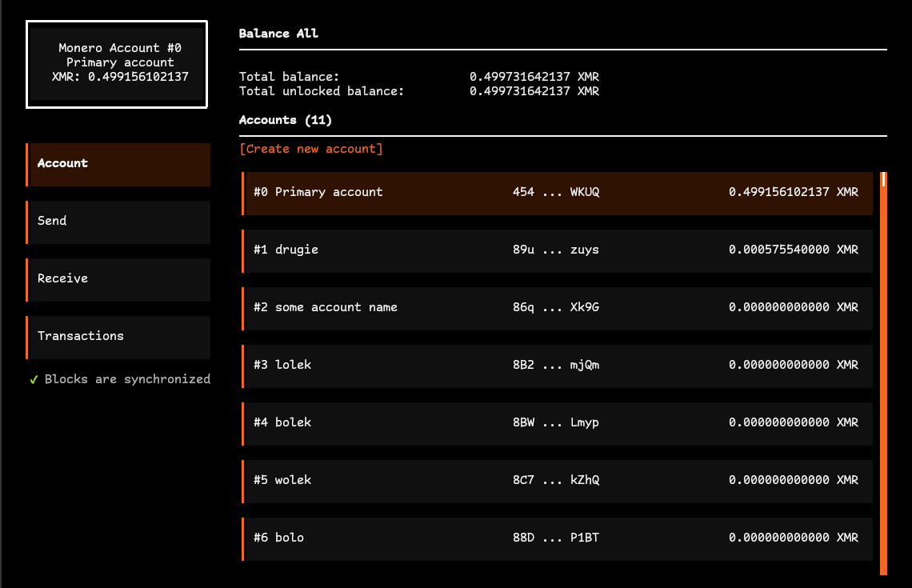Open the Transactions section
The height and width of the screenshot is (588, 912).
click(x=118, y=338)
